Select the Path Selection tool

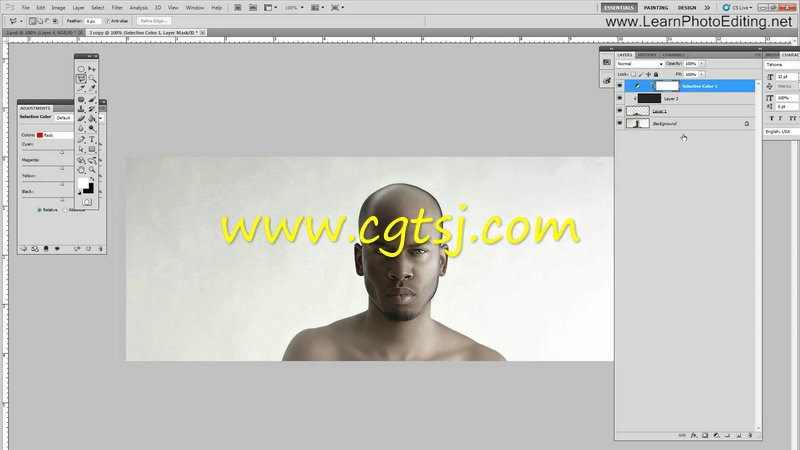coord(81,149)
